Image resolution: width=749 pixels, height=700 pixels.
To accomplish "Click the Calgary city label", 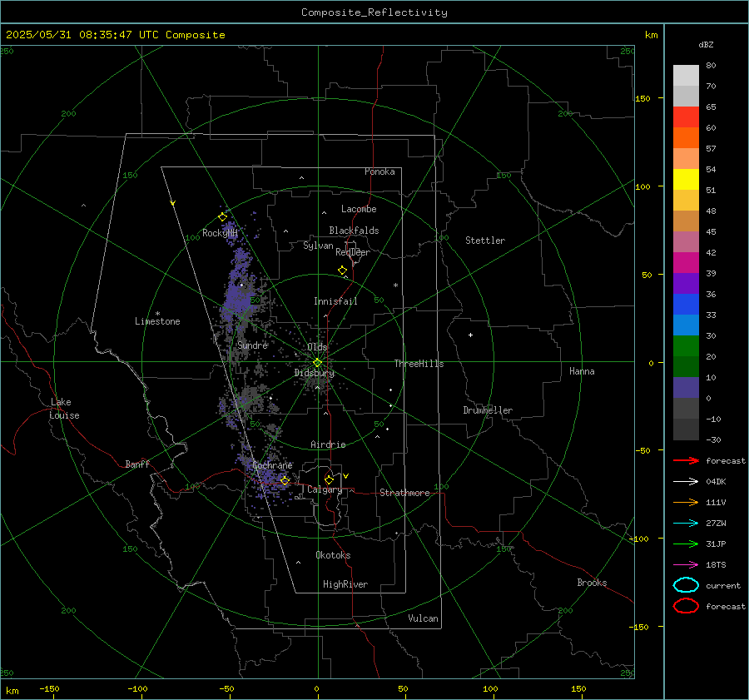I will (325, 489).
